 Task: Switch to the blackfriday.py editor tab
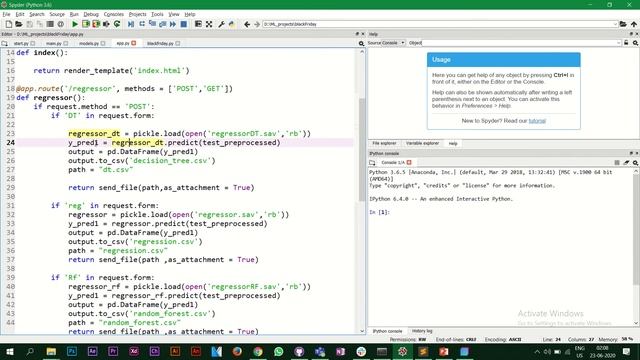[x=160, y=43]
